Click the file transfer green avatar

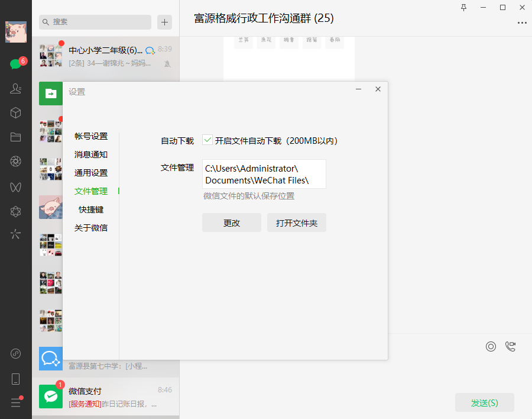[x=51, y=94]
